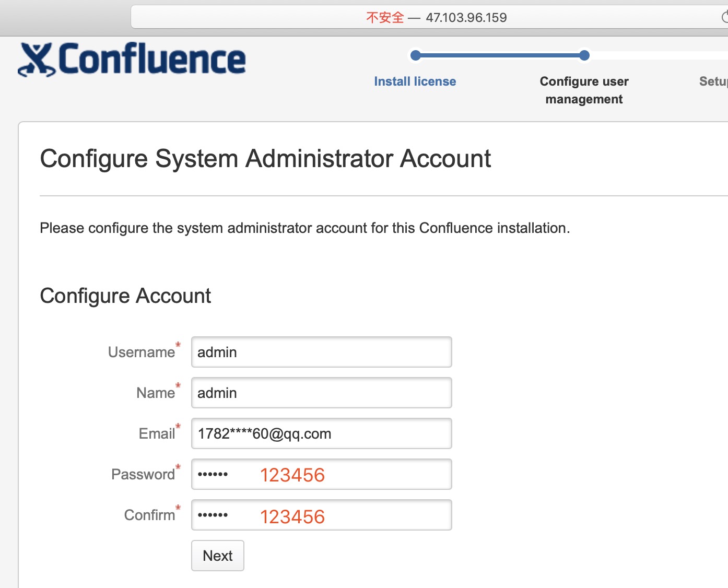Click the Install license step link
The height and width of the screenshot is (588, 728).
click(x=415, y=81)
